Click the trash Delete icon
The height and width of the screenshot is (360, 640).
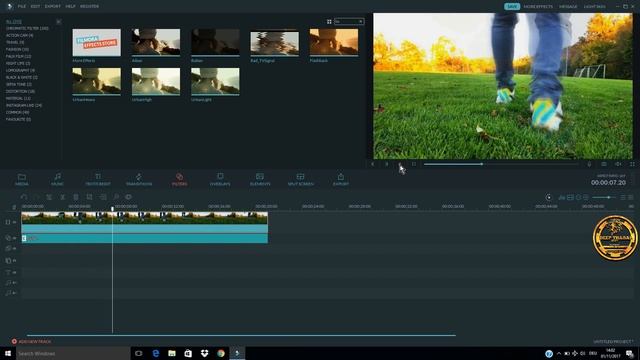(76, 197)
